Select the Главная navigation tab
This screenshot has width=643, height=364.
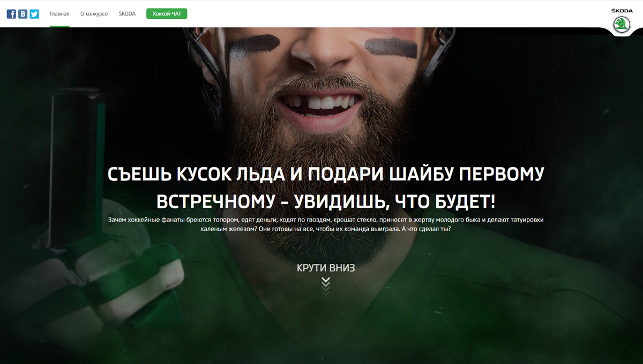(59, 14)
